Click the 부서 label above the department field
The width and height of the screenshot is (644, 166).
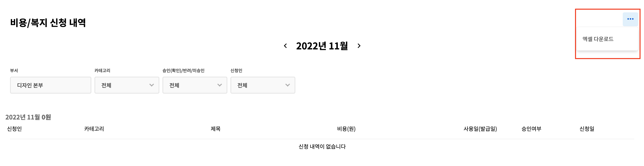click(x=14, y=70)
